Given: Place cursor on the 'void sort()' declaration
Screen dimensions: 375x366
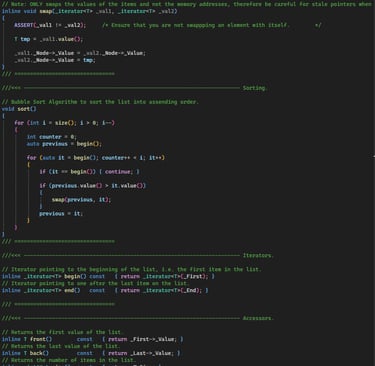Looking at the screenshot, I should [19, 109].
